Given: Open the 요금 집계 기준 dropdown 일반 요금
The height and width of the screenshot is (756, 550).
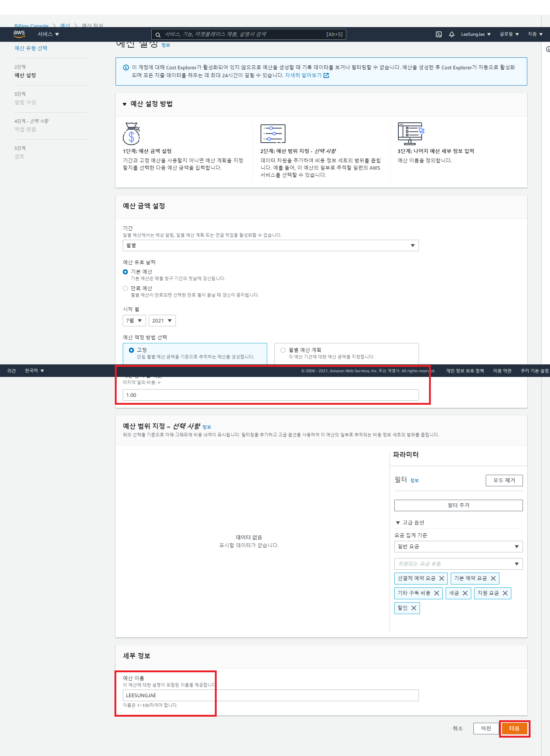Looking at the screenshot, I should click(x=458, y=547).
